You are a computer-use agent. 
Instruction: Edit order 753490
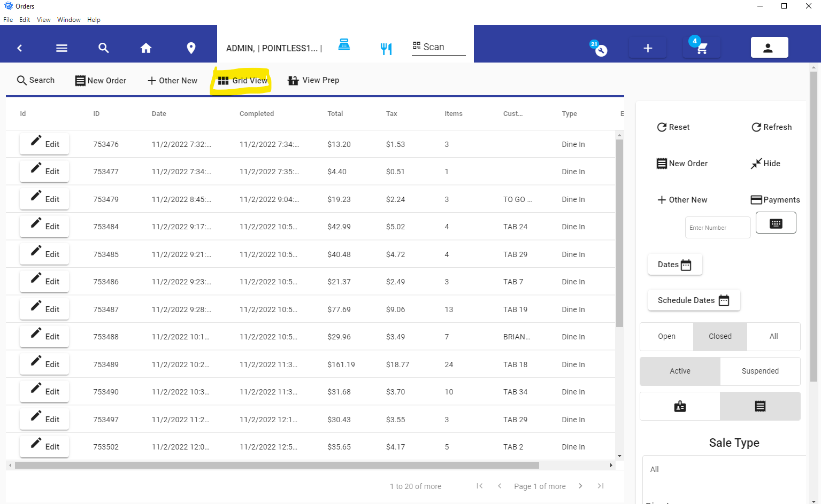tap(44, 391)
